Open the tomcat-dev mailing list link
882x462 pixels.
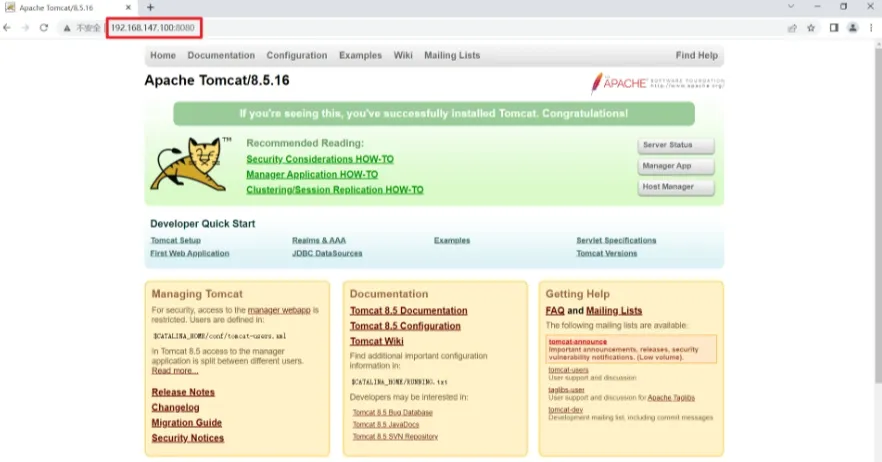565,410
